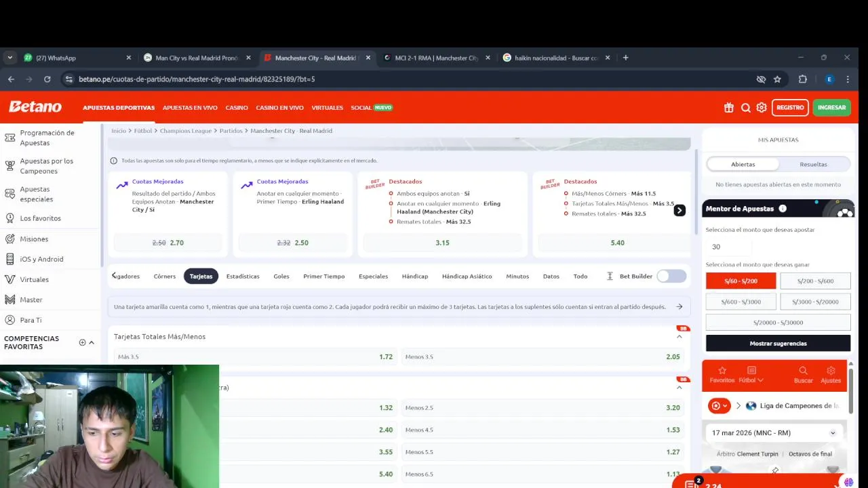Choose the S/200 - S/600 win range

pos(815,281)
